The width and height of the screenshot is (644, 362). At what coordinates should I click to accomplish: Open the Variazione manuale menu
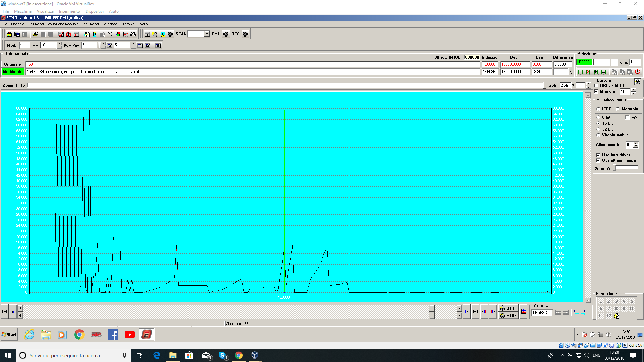63,24
